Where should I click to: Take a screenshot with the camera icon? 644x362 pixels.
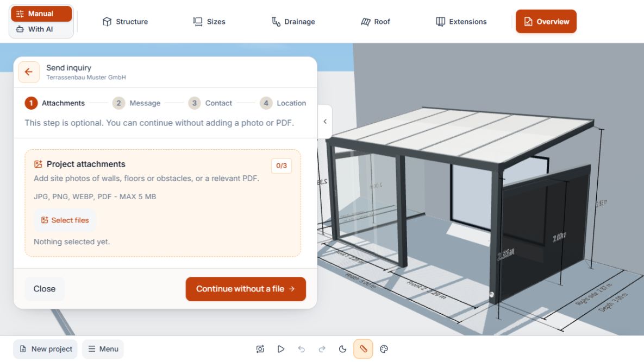pyautogui.click(x=260, y=350)
